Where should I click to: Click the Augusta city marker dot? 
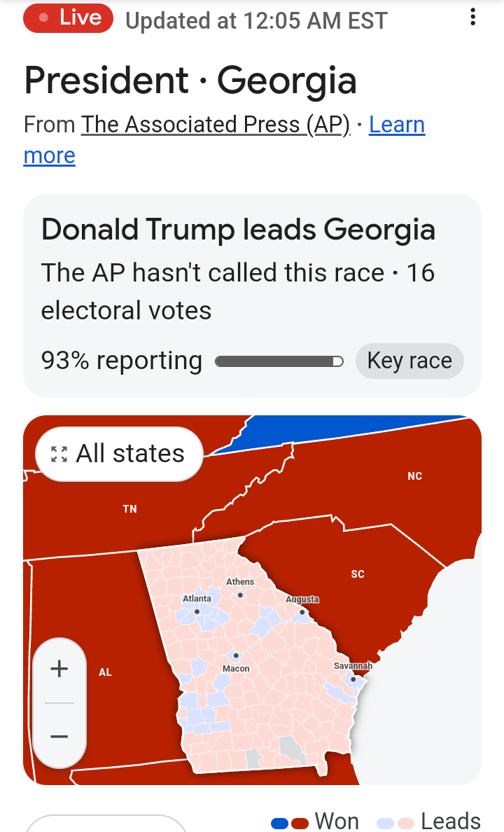pyautogui.click(x=302, y=612)
